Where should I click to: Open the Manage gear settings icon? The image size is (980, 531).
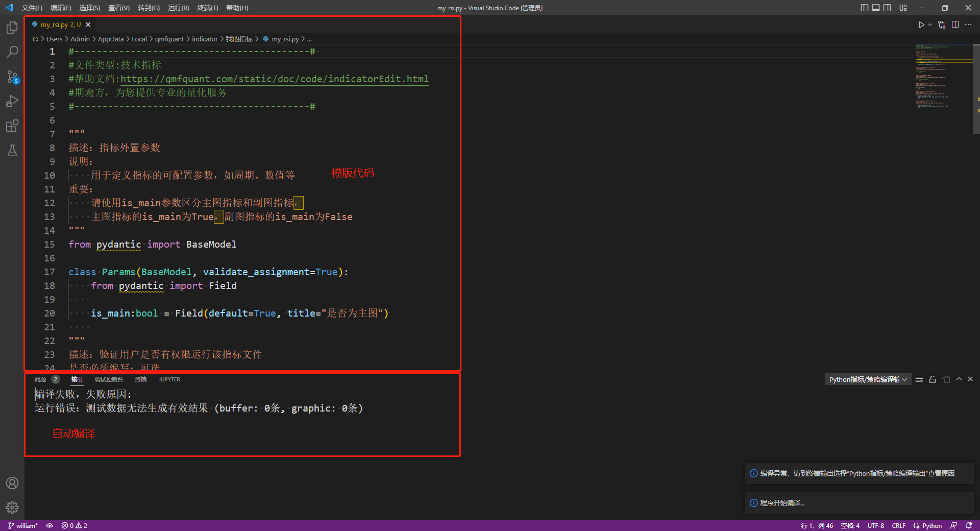12,508
